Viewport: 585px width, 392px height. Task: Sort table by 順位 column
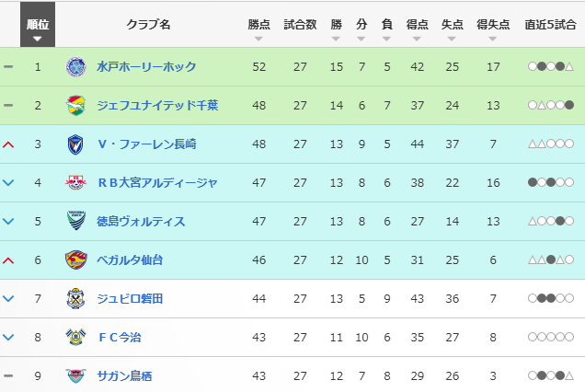pos(38,27)
